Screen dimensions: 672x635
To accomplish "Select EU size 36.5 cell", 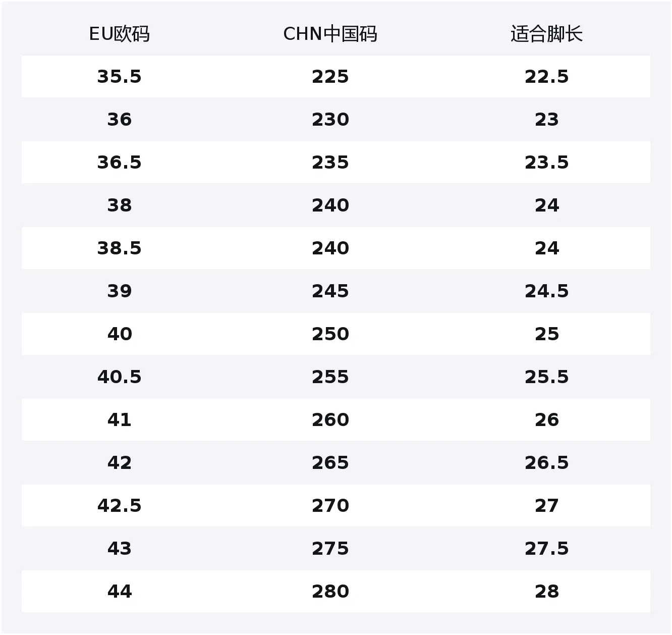I will (x=120, y=163).
